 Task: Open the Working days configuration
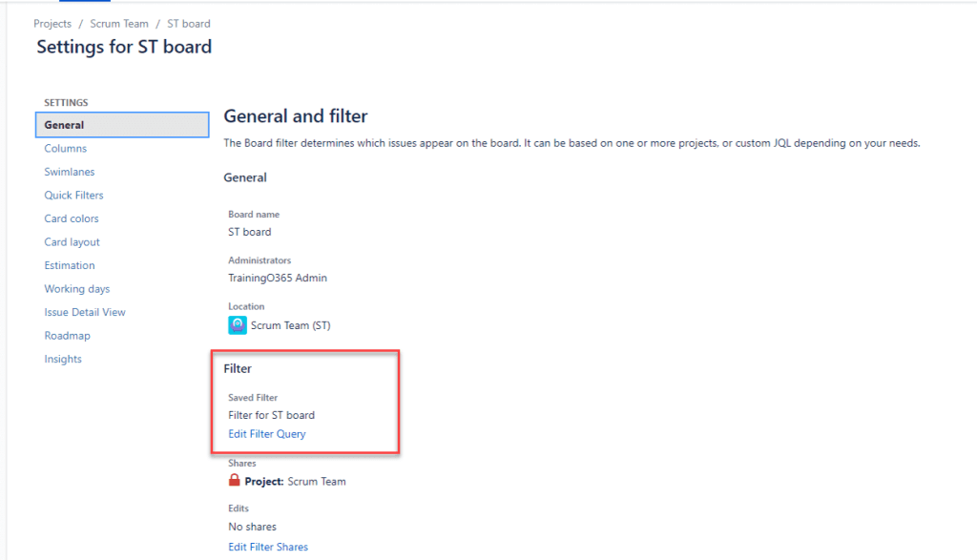[76, 288]
